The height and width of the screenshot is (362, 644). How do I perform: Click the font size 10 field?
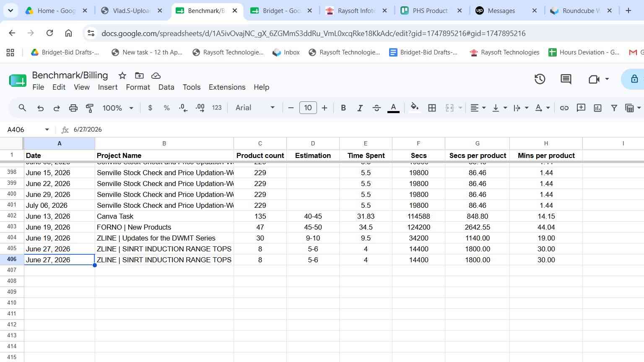308,108
